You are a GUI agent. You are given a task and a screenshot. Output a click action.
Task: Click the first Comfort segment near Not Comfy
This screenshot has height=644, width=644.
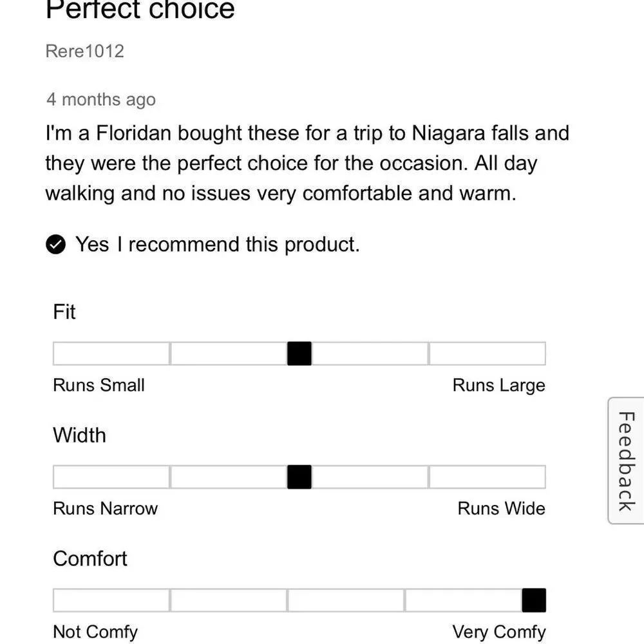(x=111, y=600)
